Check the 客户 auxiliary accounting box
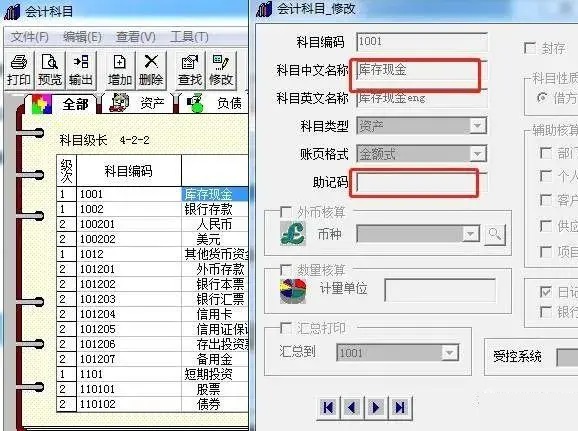 pos(546,200)
